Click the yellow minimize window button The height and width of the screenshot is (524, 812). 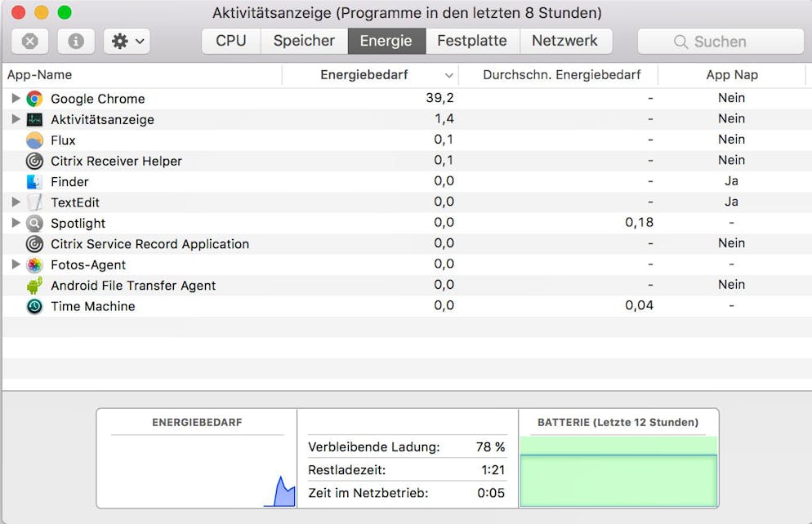[42, 12]
